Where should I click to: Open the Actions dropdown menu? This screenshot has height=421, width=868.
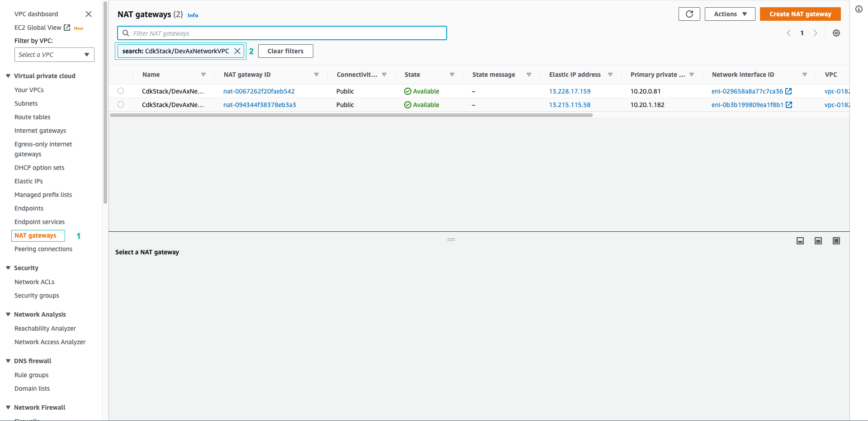click(729, 14)
